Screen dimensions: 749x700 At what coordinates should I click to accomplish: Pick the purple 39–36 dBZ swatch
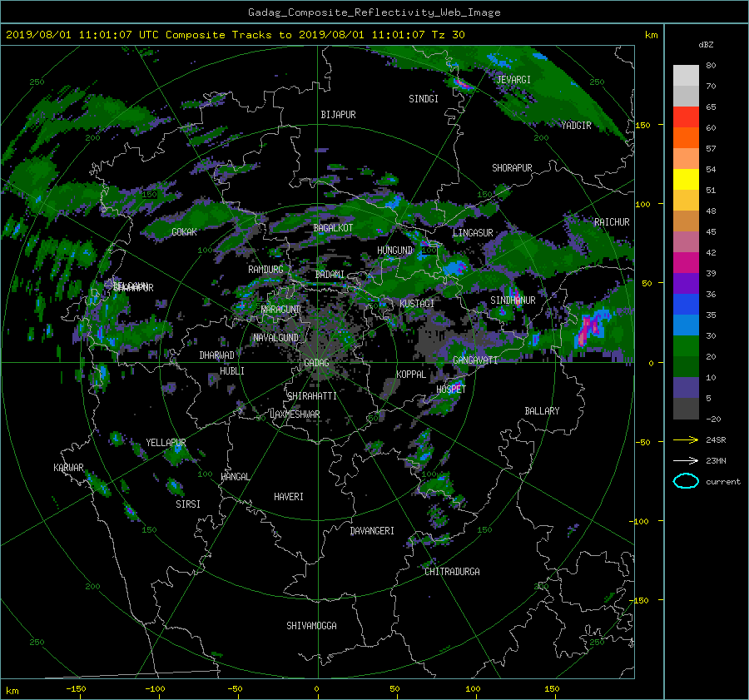pos(686,284)
